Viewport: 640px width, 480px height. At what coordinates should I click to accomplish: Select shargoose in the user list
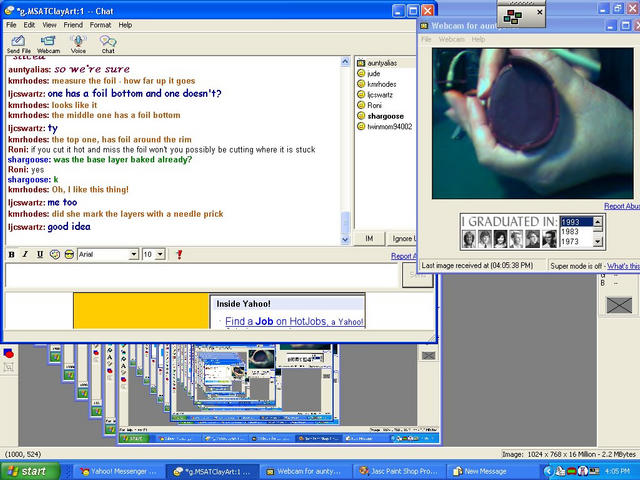pyautogui.click(x=386, y=116)
